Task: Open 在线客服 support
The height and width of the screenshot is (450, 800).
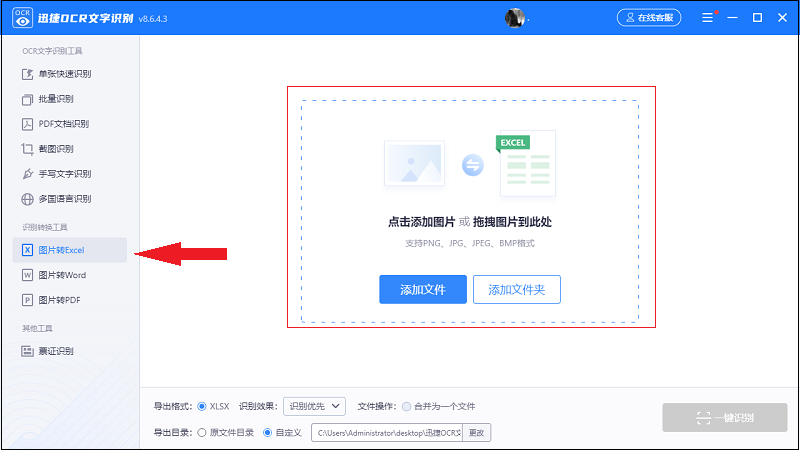Action: 649,18
